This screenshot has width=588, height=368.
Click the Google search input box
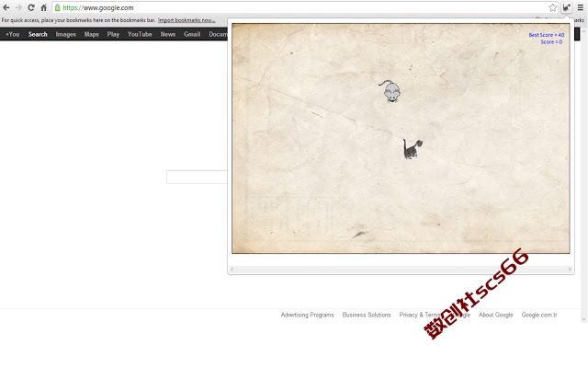pos(197,177)
